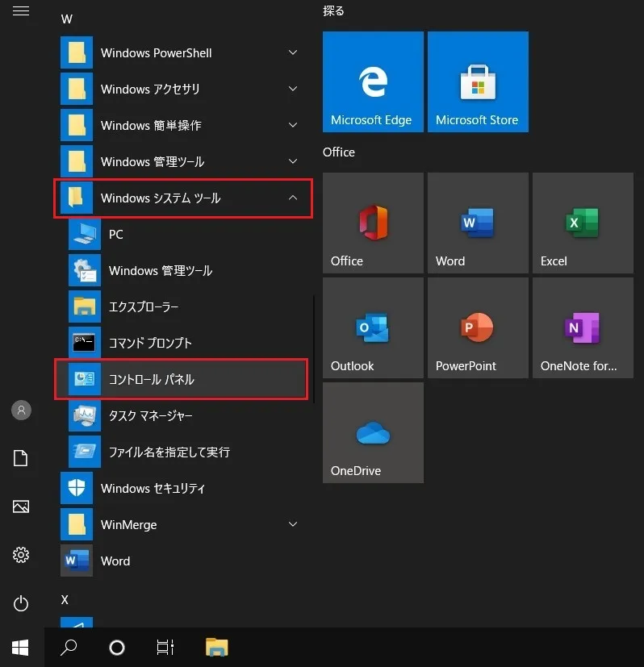The height and width of the screenshot is (667, 644).
Task: Open the Microsoft Store tile
Action: 478,81
